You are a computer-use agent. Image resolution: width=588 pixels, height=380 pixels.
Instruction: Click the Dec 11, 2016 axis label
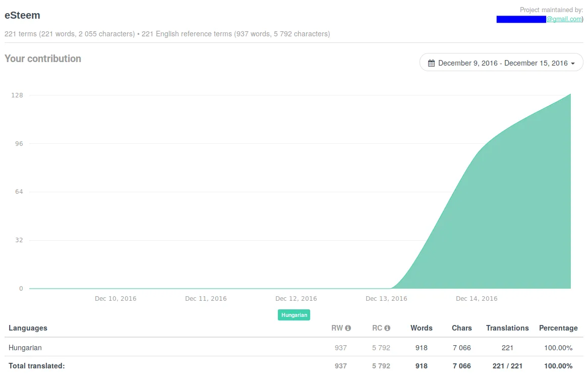[x=206, y=299]
